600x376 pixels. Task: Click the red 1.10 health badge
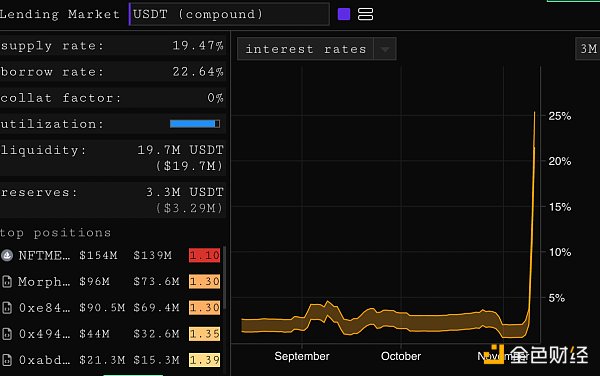click(x=204, y=255)
